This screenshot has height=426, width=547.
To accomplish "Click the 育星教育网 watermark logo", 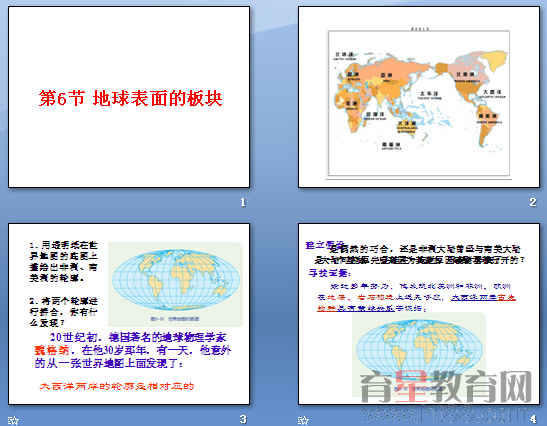I will coord(446,387).
